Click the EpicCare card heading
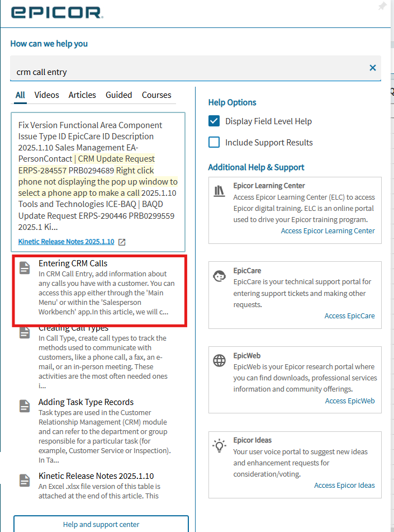Image resolution: width=394 pixels, height=532 pixels. (247, 271)
